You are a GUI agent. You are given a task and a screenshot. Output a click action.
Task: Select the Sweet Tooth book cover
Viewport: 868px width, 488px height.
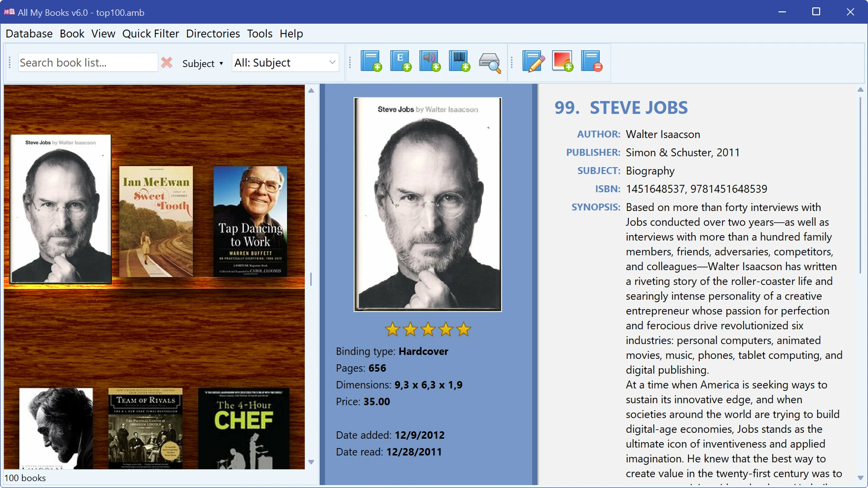tap(156, 221)
